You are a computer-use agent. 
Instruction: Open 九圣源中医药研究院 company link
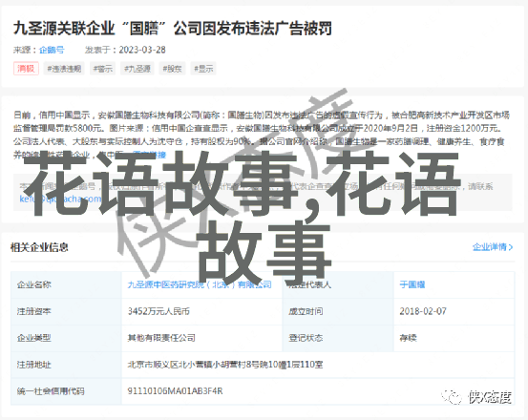point(200,284)
